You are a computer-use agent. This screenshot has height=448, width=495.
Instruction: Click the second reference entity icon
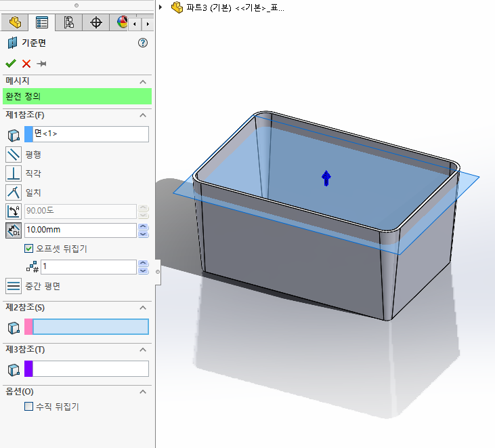tap(14, 327)
